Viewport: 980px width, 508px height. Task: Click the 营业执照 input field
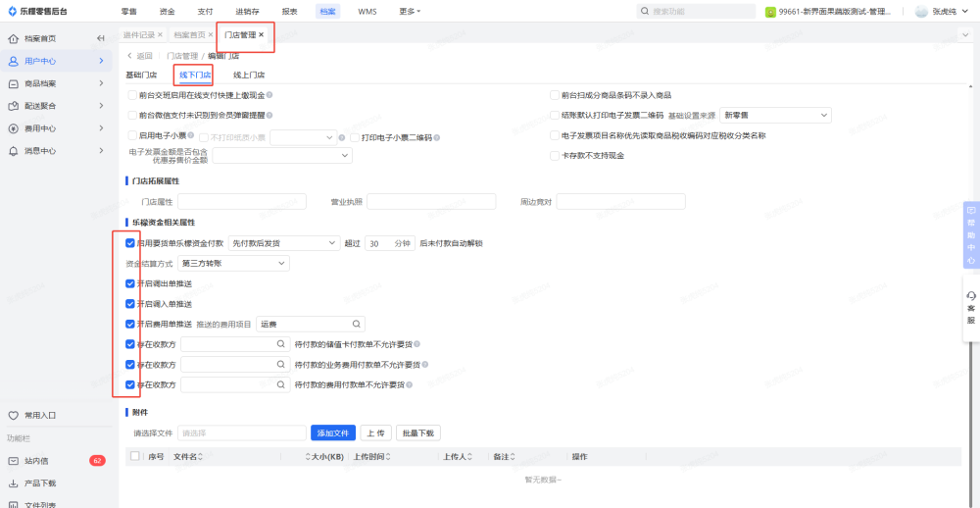click(431, 201)
